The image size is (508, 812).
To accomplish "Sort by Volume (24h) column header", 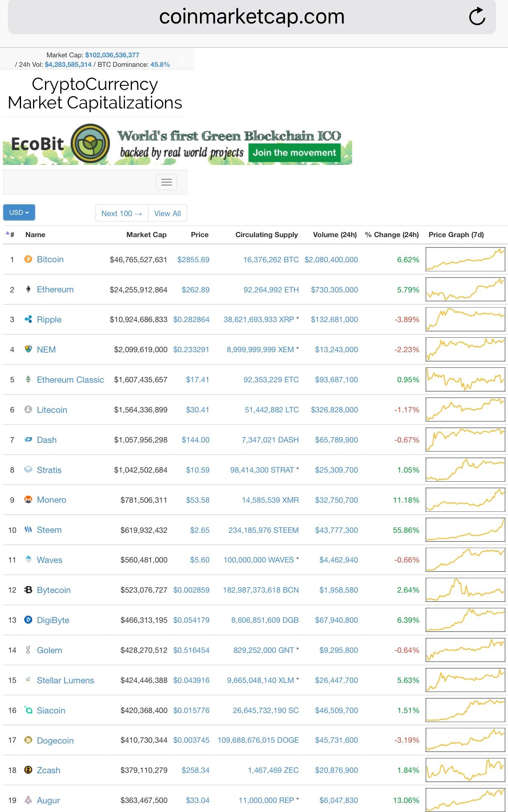I will point(335,235).
